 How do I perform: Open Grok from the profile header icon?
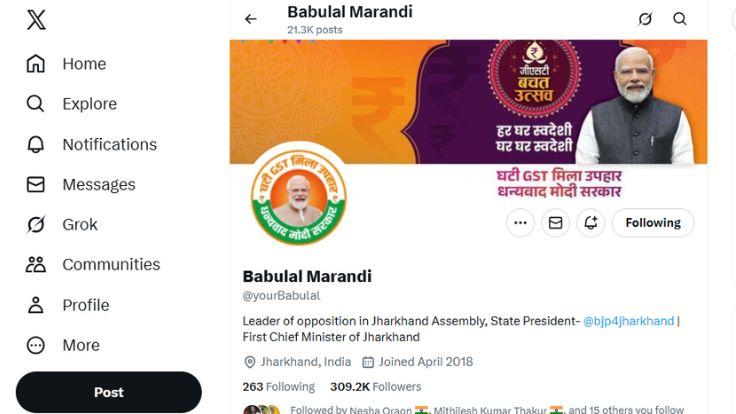point(645,19)
